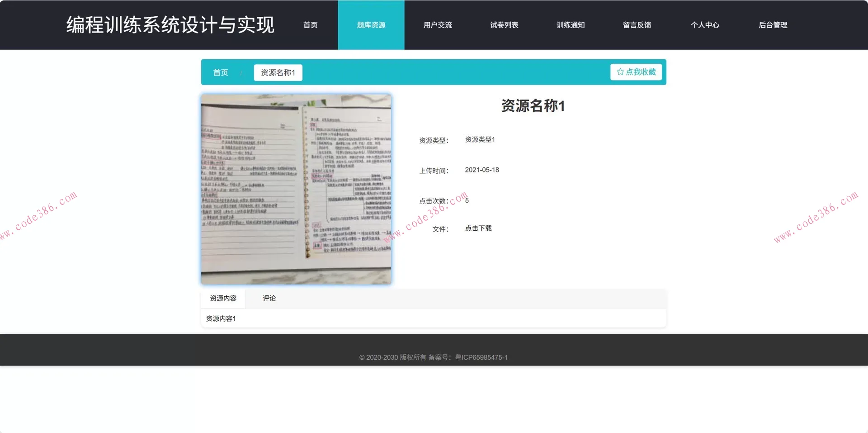Open the 用户交流 section

click(437, 25)
